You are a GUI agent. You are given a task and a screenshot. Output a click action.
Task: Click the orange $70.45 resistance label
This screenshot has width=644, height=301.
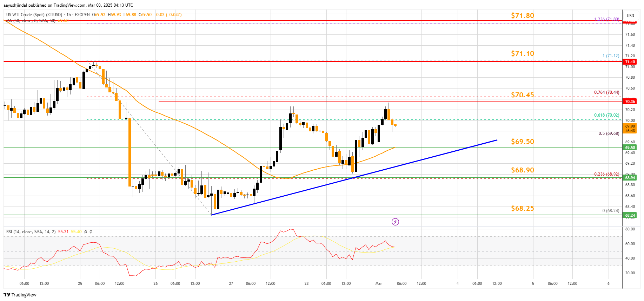click(x=522, y=95)
